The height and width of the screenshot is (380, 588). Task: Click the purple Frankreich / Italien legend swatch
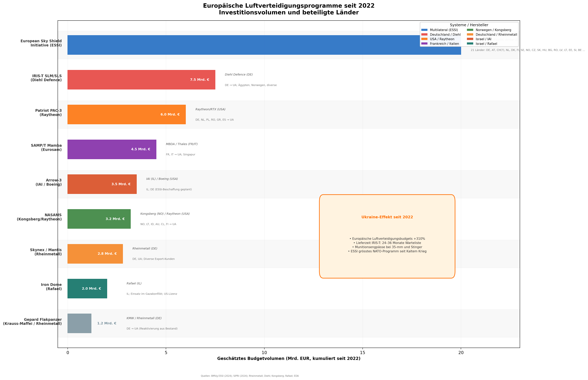tap(424, 44)
